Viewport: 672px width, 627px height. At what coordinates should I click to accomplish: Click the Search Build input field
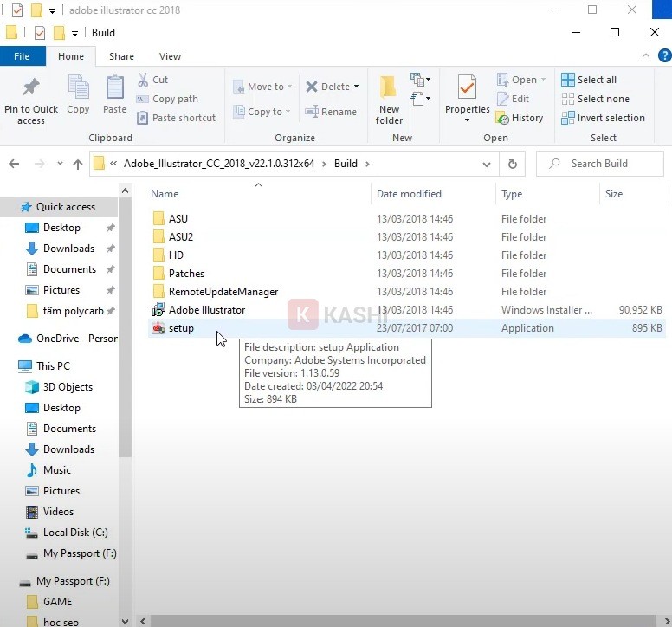point(599,164)
